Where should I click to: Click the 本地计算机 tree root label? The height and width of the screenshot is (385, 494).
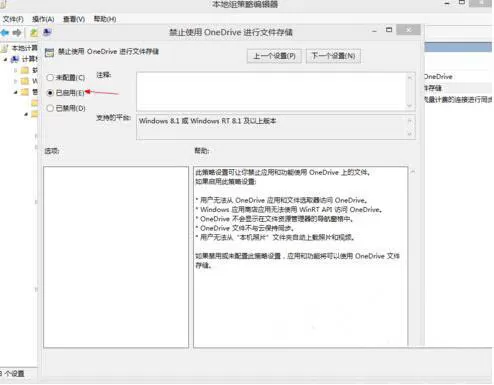click(x=25, y=48)
